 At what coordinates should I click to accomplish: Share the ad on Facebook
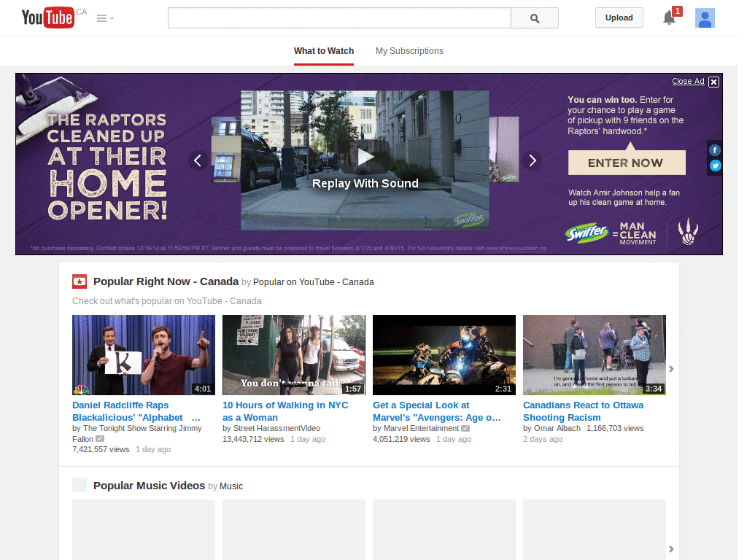click(x=715, y=150)
